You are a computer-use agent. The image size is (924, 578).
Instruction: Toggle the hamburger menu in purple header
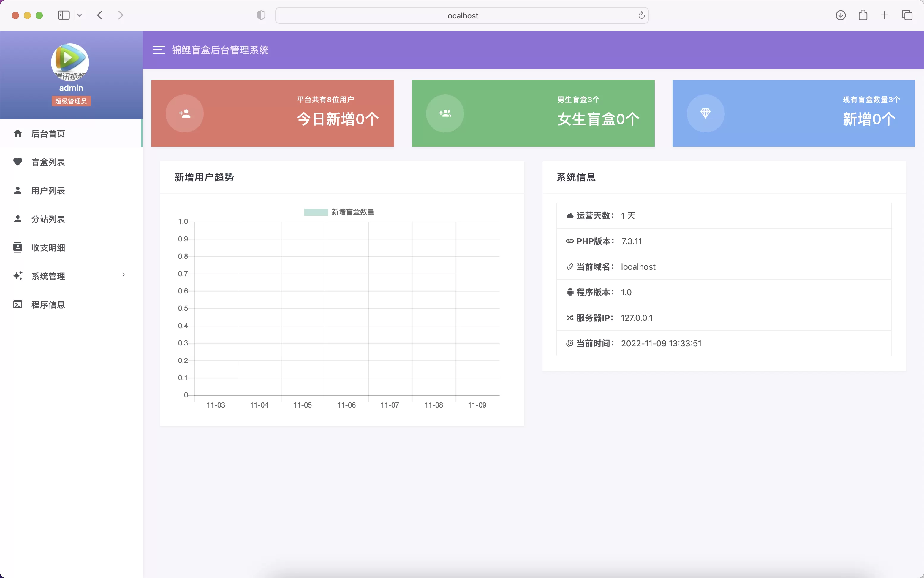(x=159, y=50)
